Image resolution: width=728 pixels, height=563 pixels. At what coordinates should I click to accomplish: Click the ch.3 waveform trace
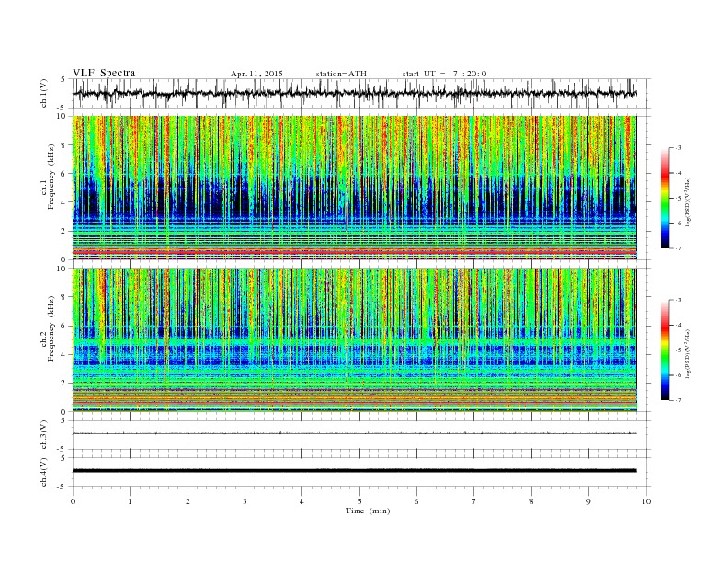(x=355, y=433)
